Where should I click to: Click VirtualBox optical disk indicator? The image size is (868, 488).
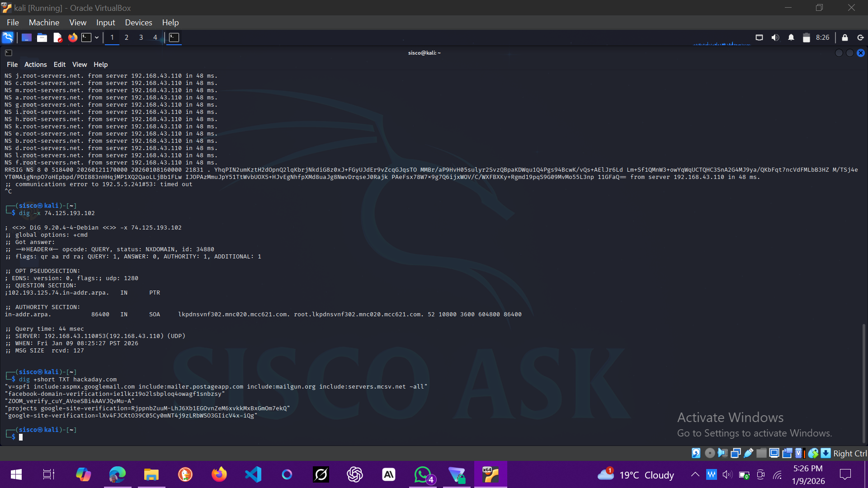(710, 453)
